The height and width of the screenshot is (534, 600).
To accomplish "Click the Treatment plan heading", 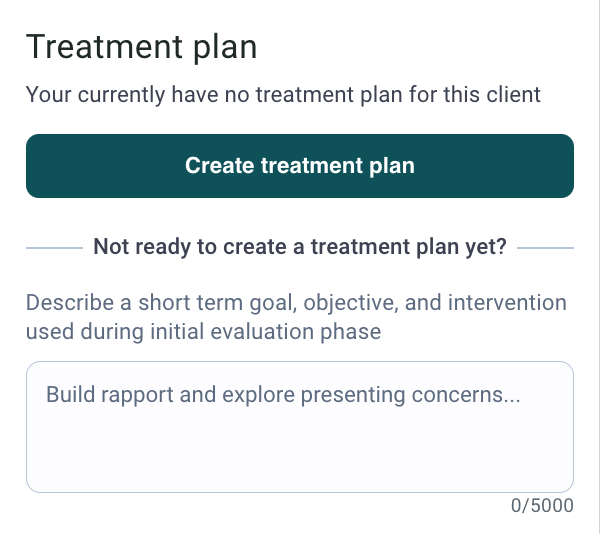I will coord(141,46).
